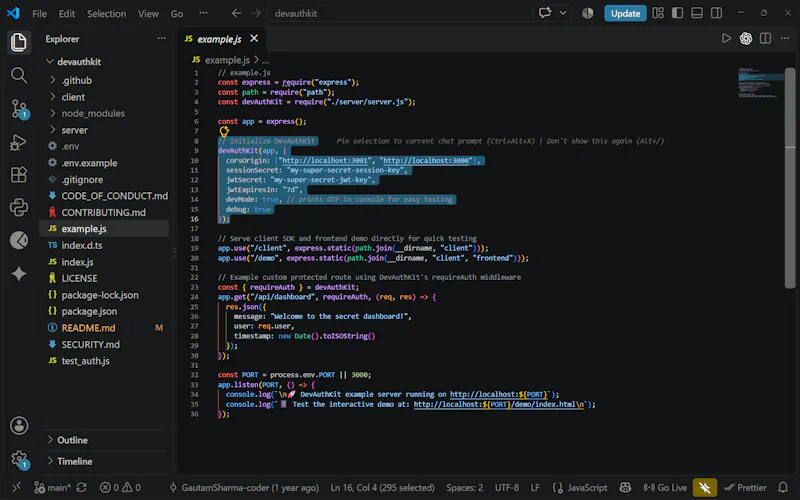Open the Go menu

point(177,14)
